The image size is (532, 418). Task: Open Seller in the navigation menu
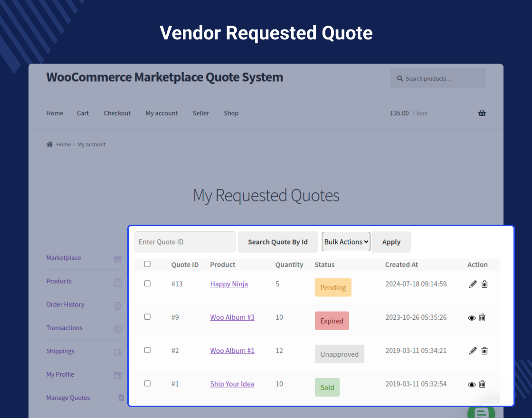click(201, 113)
